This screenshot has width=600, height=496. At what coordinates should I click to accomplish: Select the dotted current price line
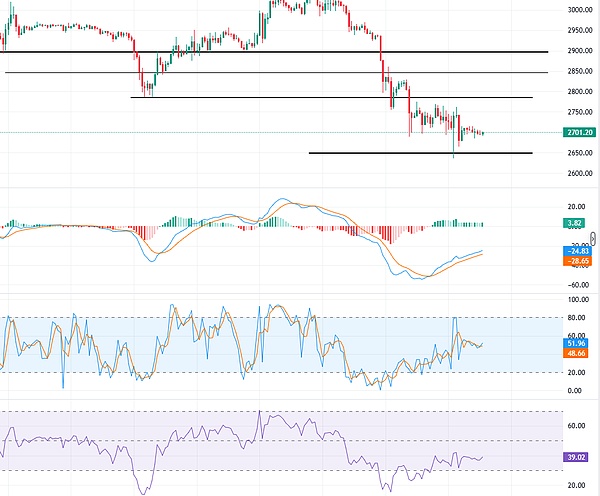(x=250, y=132)
